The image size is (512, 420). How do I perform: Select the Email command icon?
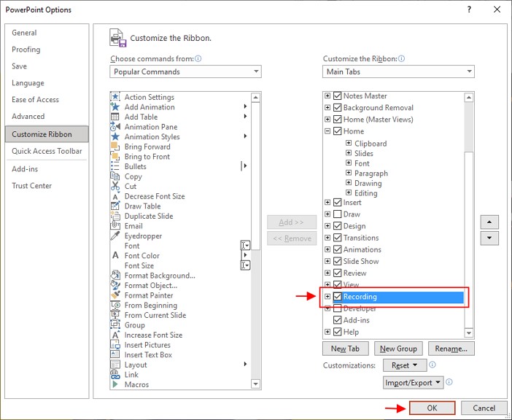(115, 226)
